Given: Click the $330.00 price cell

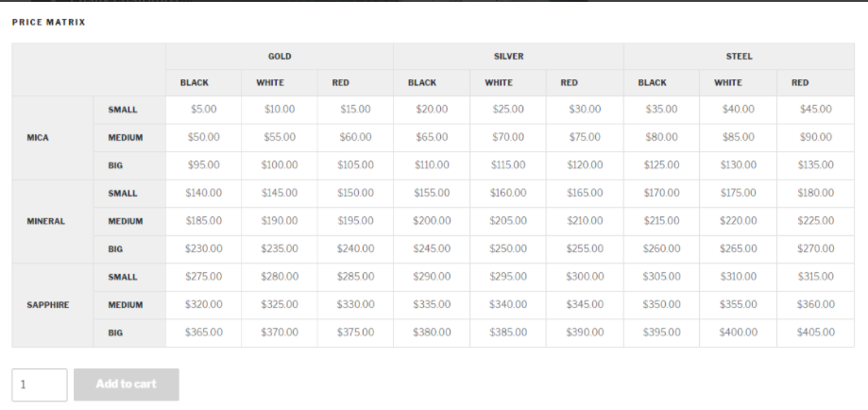Looking at the screenshot, I should tap(355, 305).
